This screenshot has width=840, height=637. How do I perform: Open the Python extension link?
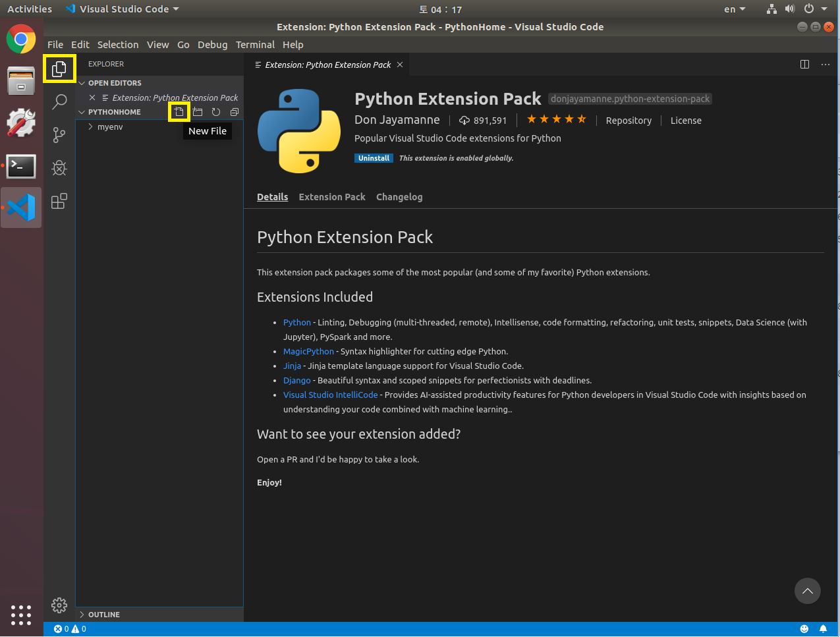pos(297,322)
